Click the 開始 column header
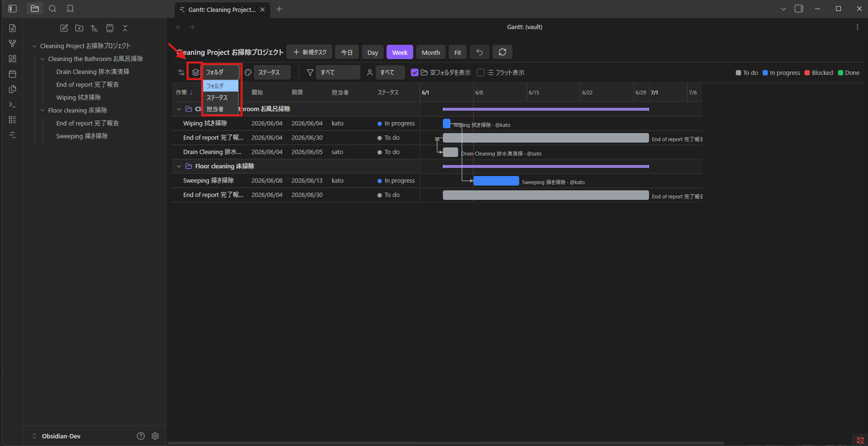868x446 pixels. (x=257, y=92)
